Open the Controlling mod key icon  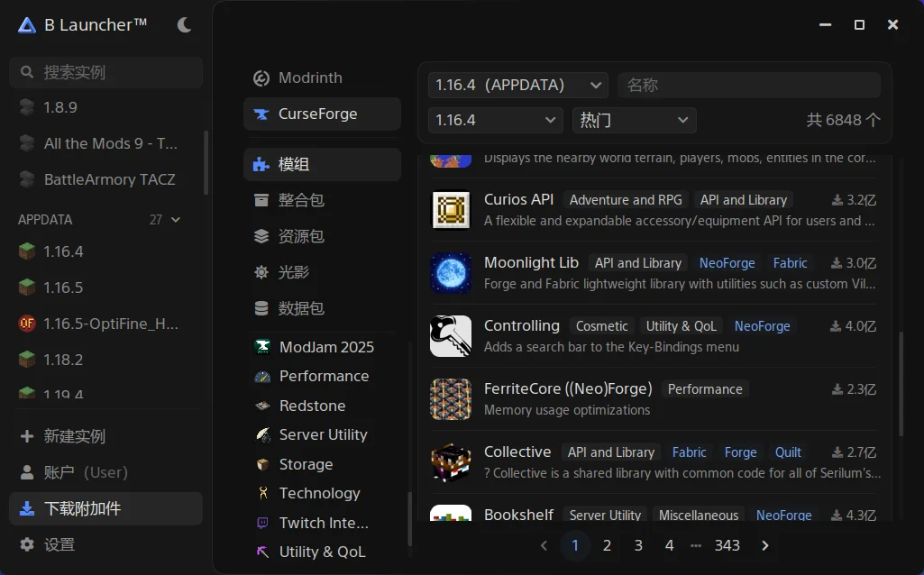(451, 336)
